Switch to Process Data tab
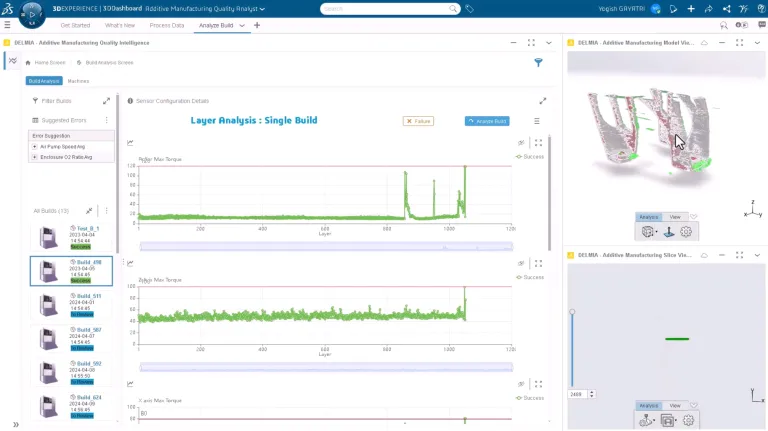768x431 pixels. (167, 25)
